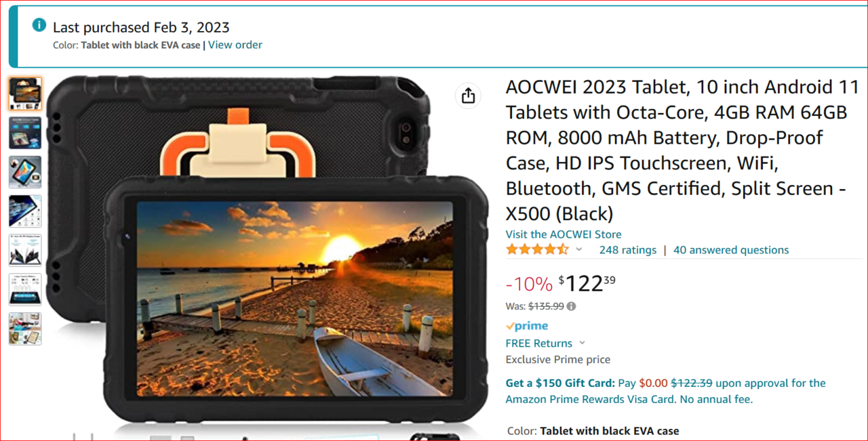Image resolution: width=868 pixels, height=441 pixels.
Task: Click the info icon next to Was $135.99
Action: (571, 306)
